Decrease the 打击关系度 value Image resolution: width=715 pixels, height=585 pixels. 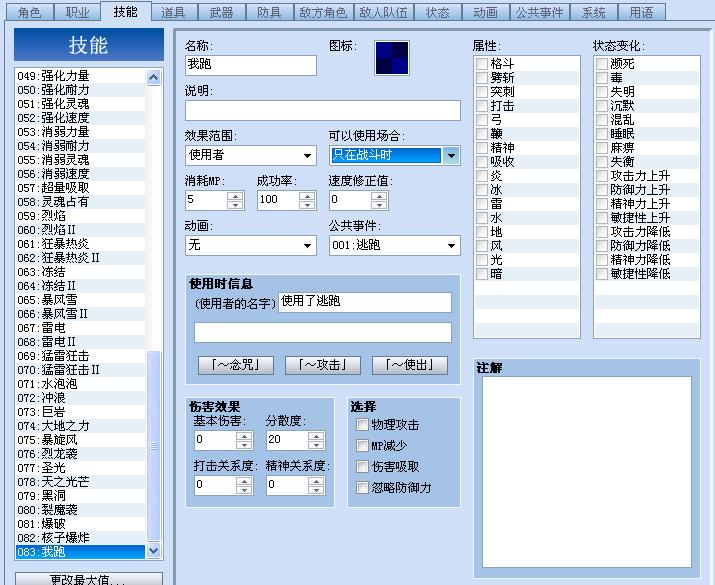(x=244, y=490)
